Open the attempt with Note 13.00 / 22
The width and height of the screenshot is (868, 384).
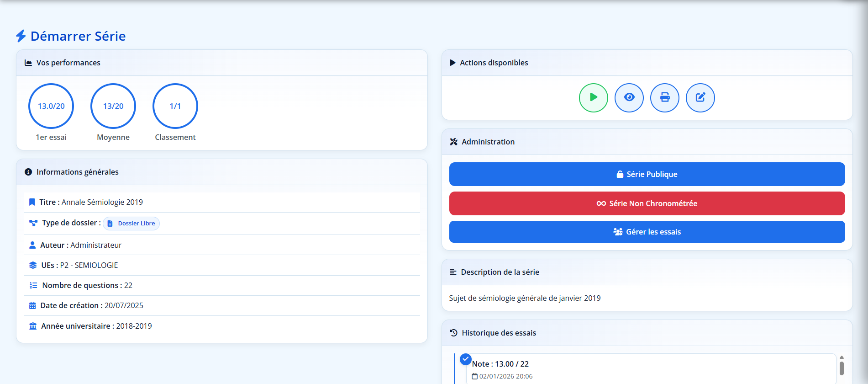pos(500,364)
